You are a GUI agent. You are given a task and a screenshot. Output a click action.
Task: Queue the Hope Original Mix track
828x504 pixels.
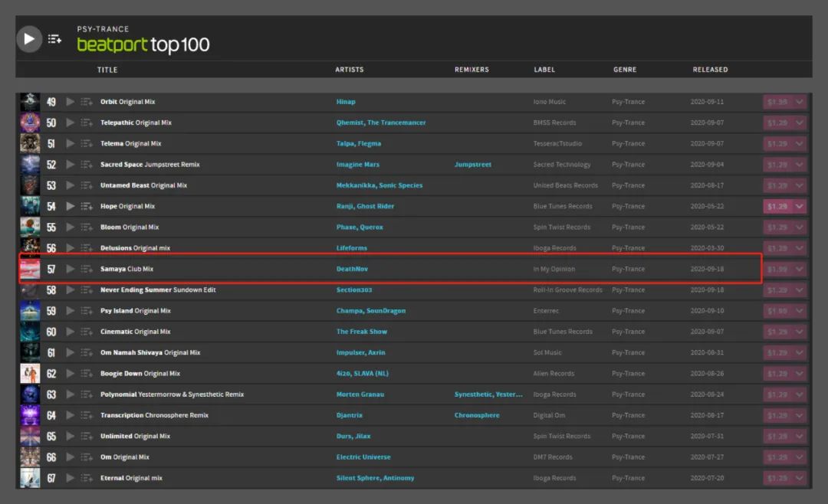point(87,206)
